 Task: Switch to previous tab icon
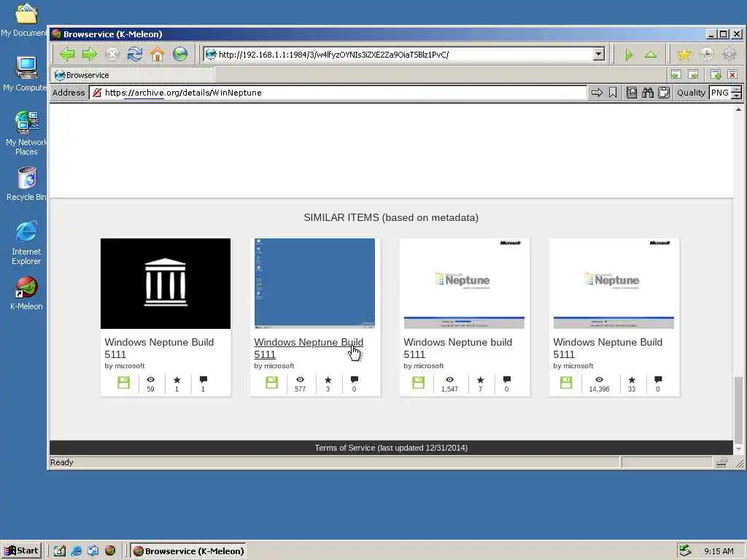pos(676,74)
